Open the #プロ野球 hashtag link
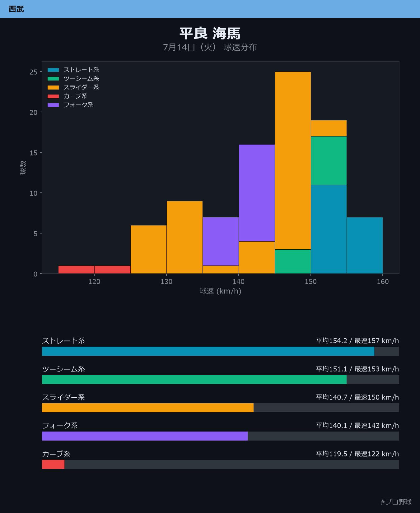Viewport: 420px width, 513px height. [396, 502]
